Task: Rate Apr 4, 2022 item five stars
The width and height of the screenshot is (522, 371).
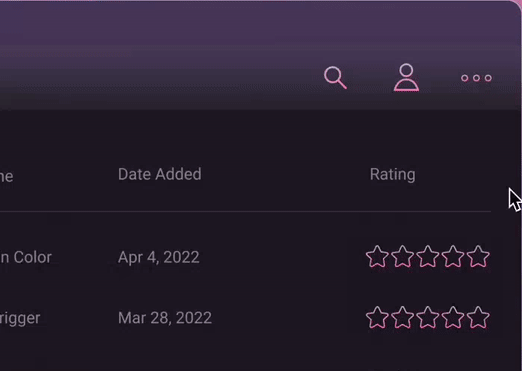Action: coord(478,257)
